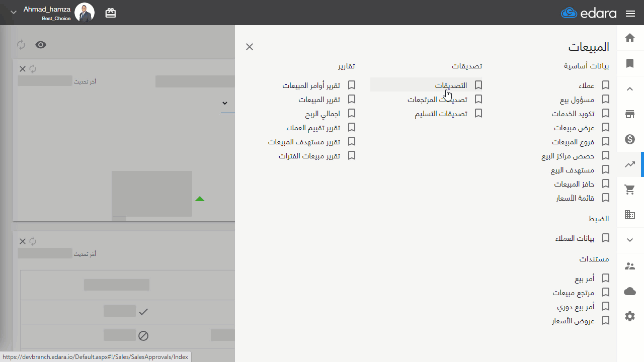This screenshot has height=362, width=644.
Task: Toggle the hamburger menu button
Action: 630,14
